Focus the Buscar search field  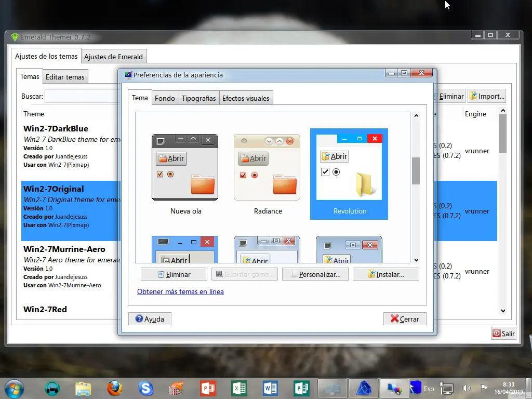pos(82,96)
